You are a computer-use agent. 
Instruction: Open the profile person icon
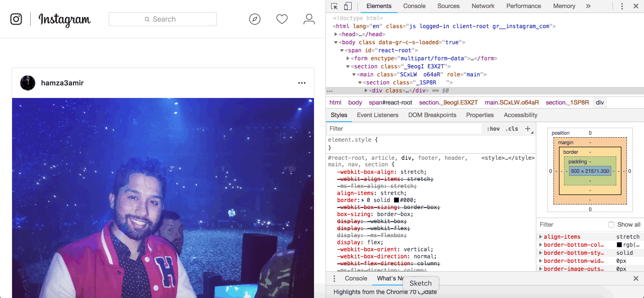(309, 19)
